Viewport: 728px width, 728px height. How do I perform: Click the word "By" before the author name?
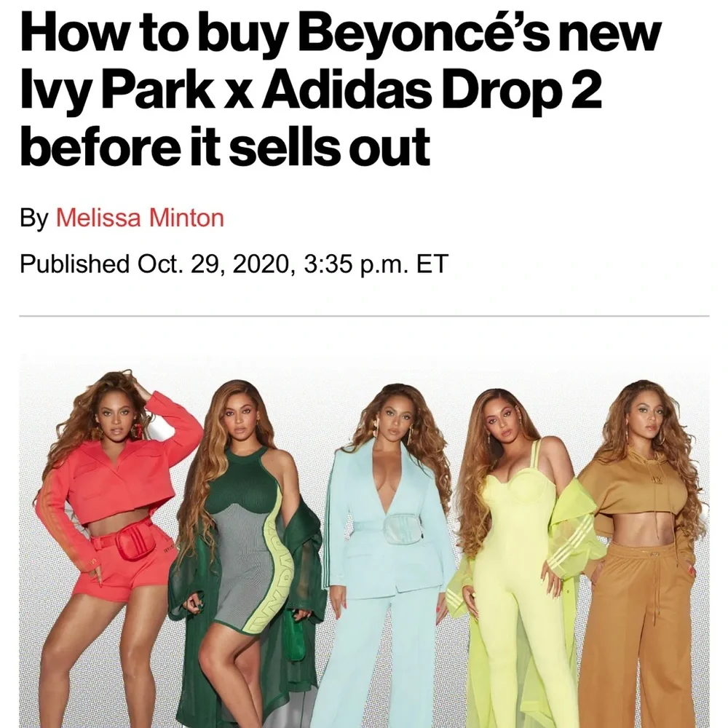(34, 218)
